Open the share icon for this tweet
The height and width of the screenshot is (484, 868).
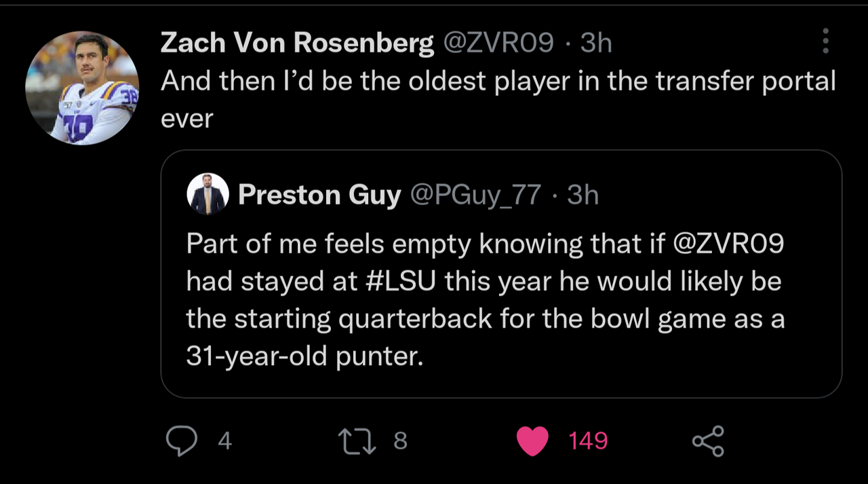coord(708,441)
